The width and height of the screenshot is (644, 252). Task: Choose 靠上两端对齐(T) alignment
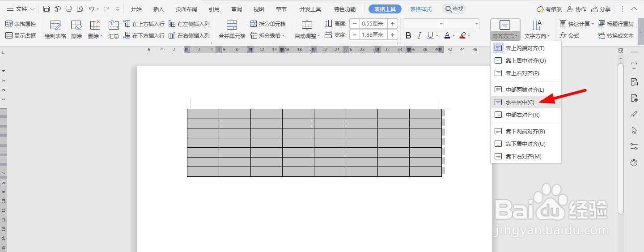coord(525,48)
